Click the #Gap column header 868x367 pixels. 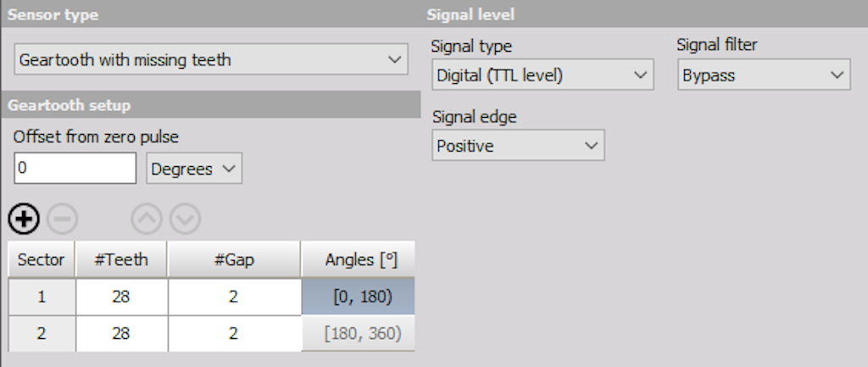[234, 259]
